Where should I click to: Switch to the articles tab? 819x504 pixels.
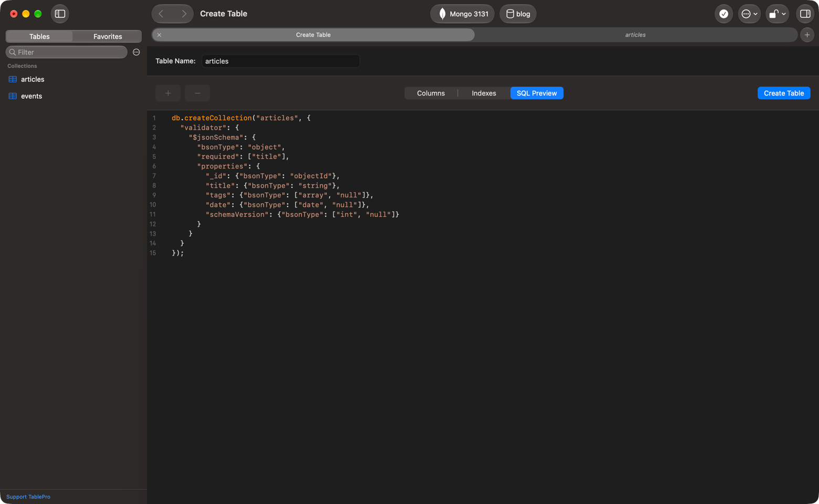(635, 35)
